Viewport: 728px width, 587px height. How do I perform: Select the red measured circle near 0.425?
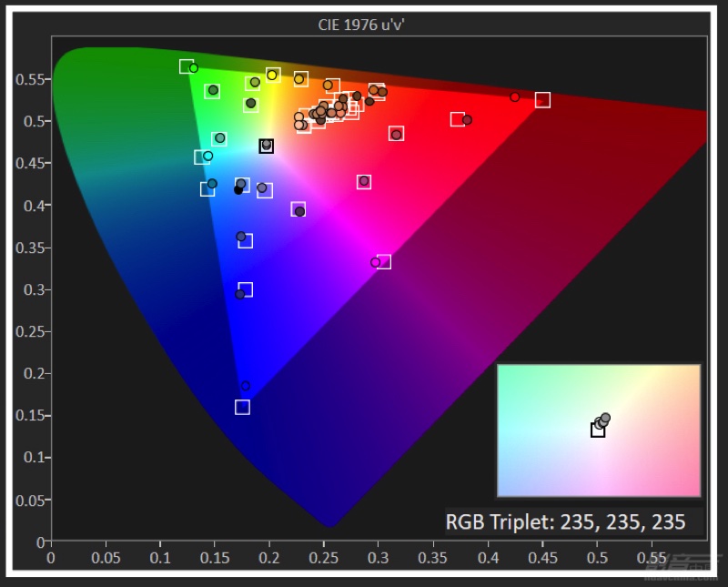coord(514,97)
